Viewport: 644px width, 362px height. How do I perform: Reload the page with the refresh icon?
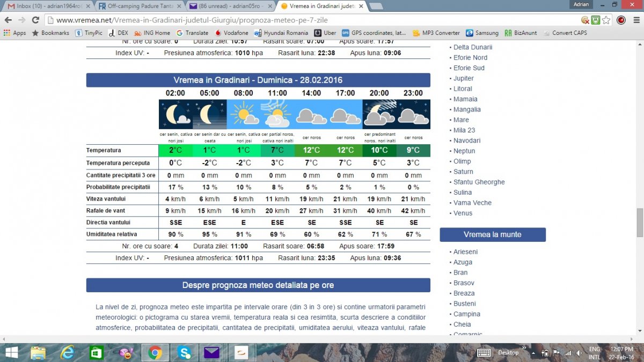pyautogui.click(x=35, y=20)
